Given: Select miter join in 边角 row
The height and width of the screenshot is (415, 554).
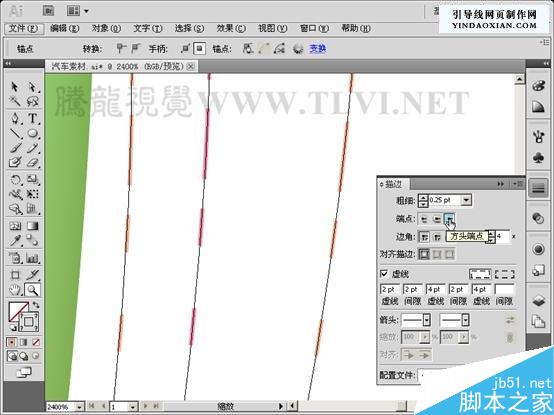Looking at the screenshot, I should [424, 237].
